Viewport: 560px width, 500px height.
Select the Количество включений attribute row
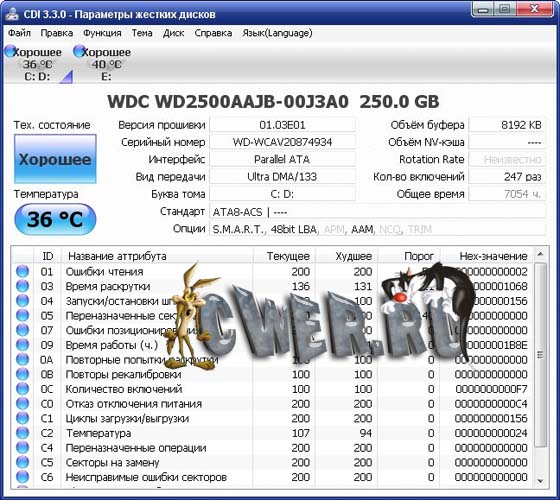[x=273, y=389]
